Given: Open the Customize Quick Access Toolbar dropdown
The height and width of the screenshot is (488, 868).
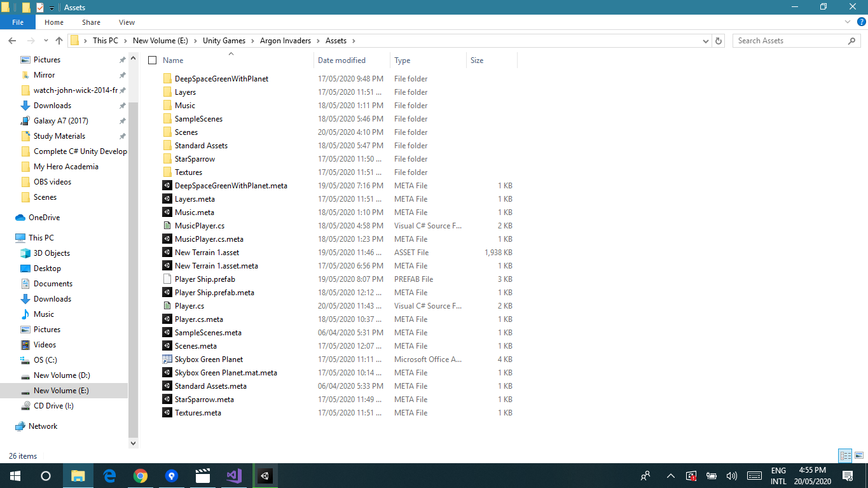Looking at the screenshot, I should coord(52,8).
